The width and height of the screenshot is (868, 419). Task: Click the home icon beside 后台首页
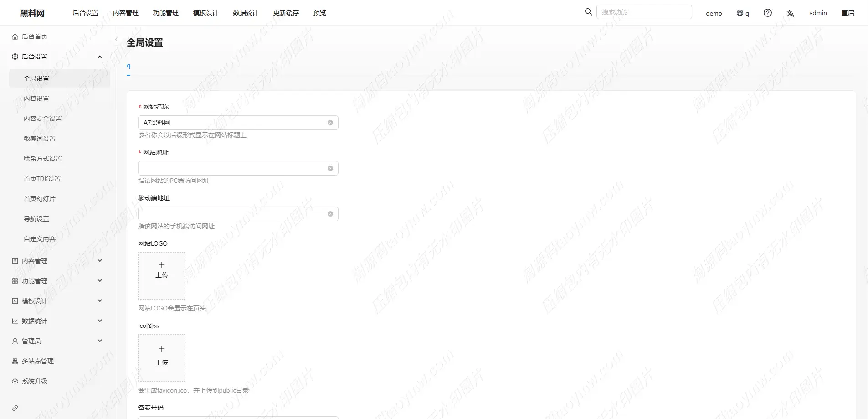15,36
